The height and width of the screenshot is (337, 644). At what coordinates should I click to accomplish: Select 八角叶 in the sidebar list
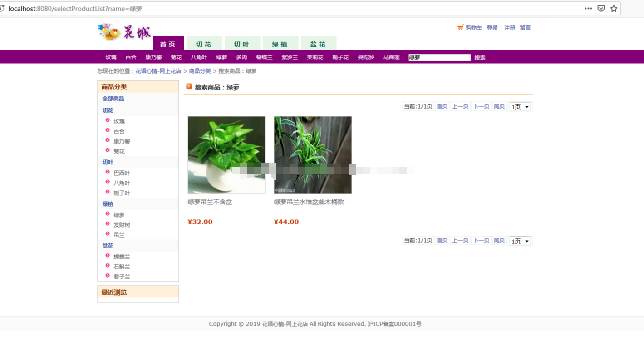(x=122, y=183)
